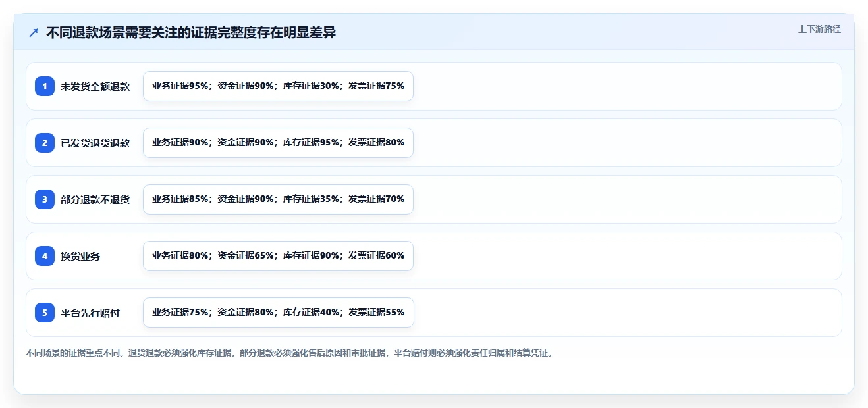The height and width of the screenshot is (408, 868).
Task: Click the arrow icon beside the title
Action: 34,33
